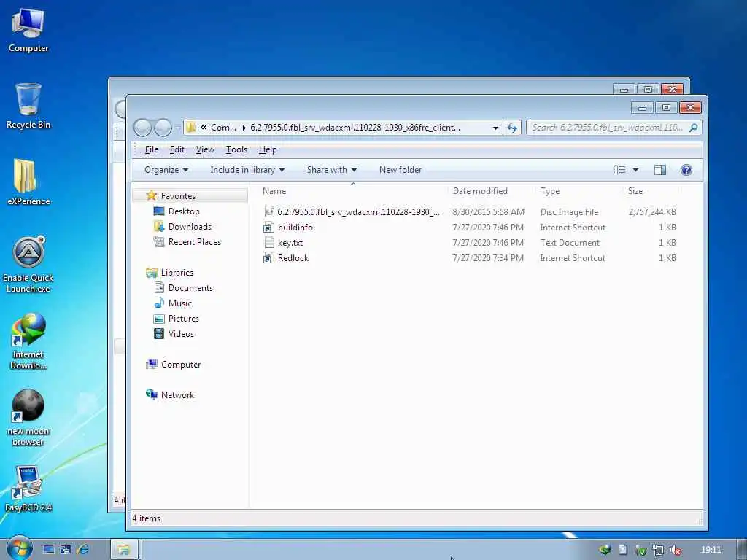Viewport: 747px width, 560px height.
Task: Open the view options dropdown arrow
Action: click(635, 170)
